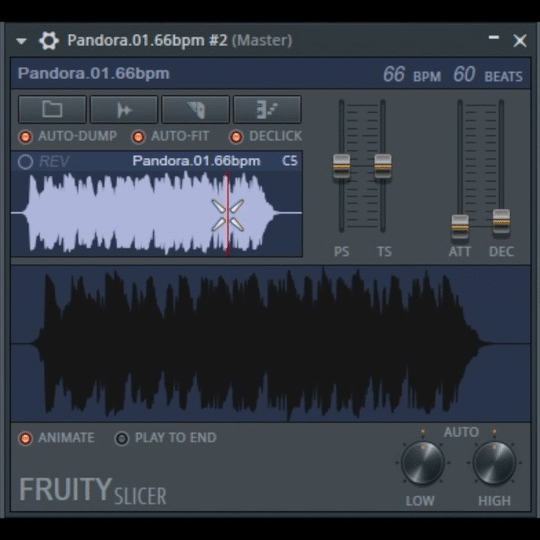Click the PS pitch shift slider handle

tap(341, 166)
